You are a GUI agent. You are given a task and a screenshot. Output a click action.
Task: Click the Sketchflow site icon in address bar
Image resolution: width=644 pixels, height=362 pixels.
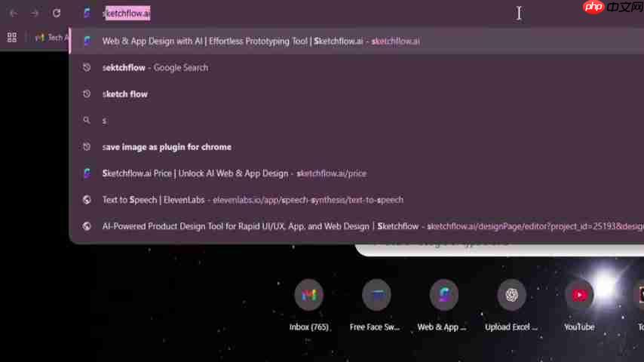(87, 13)
